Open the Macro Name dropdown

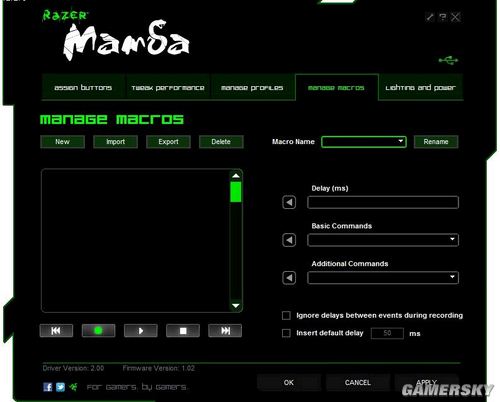point(364,142)
